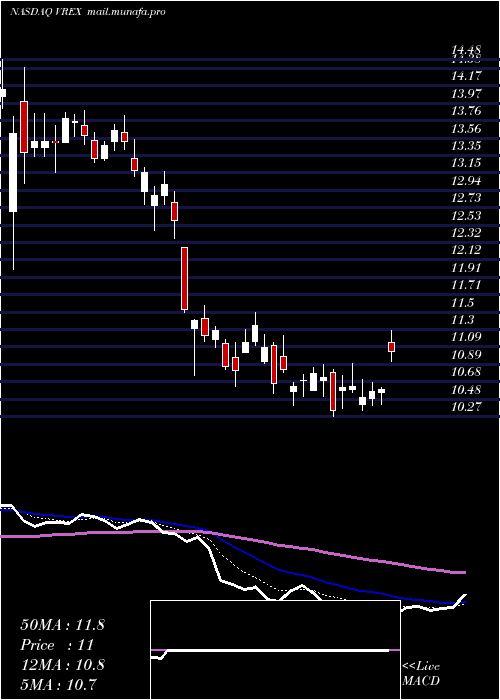500x700 pixels.
Task: Click the Price : 11 readout
Action: tap(57, 645)
